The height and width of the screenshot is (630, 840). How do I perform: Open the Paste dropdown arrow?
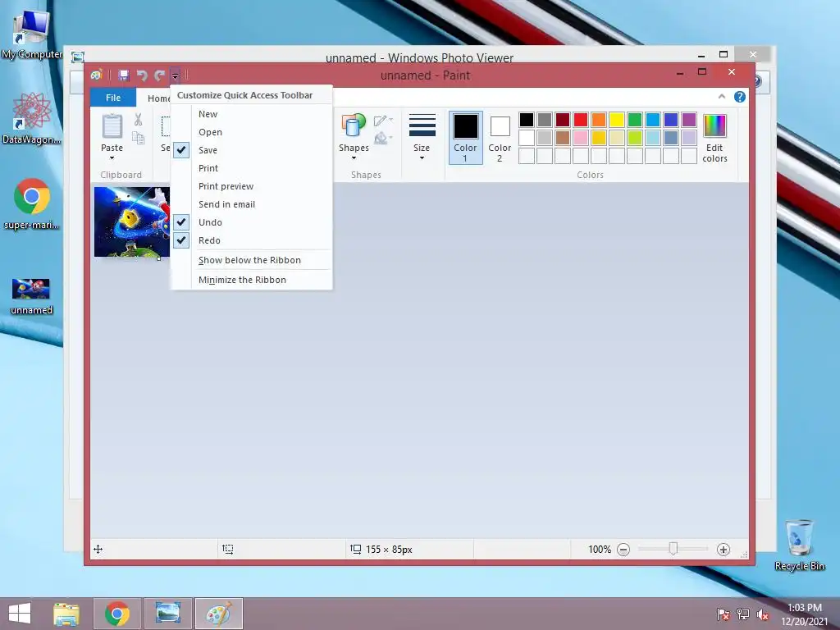coord(112,158)
